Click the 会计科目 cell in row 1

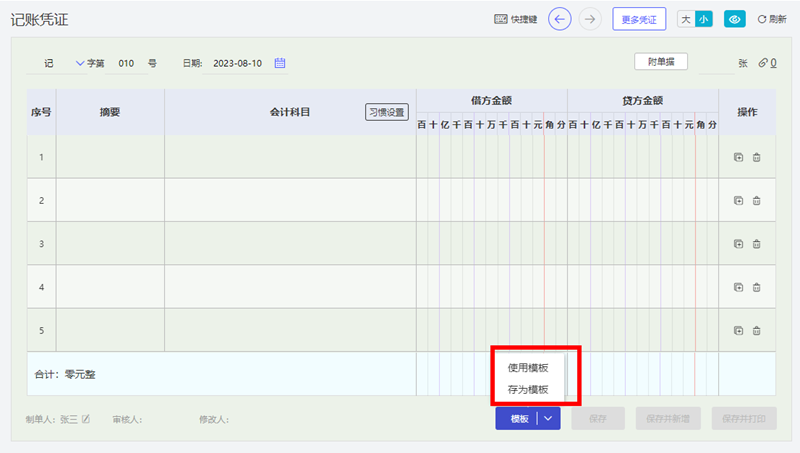(x=290, y=157)
